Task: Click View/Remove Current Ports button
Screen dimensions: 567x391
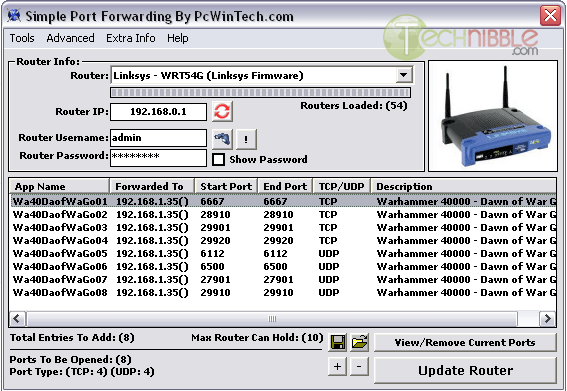Action: [465, 342]
